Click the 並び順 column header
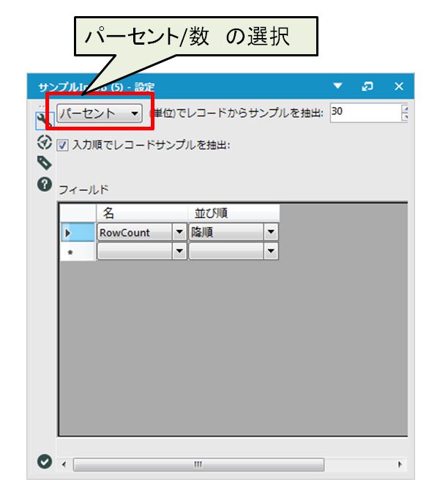The image size is (448, 490). point(234,213)
